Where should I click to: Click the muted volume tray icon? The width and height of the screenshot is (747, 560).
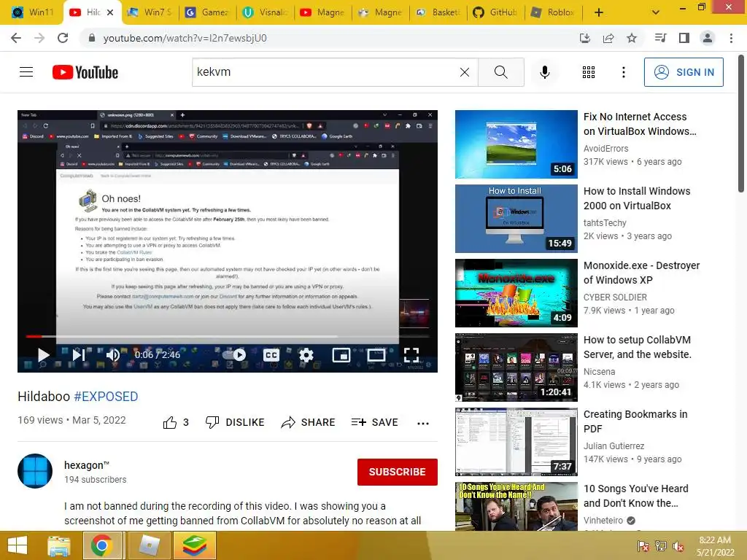pos(678,546)
